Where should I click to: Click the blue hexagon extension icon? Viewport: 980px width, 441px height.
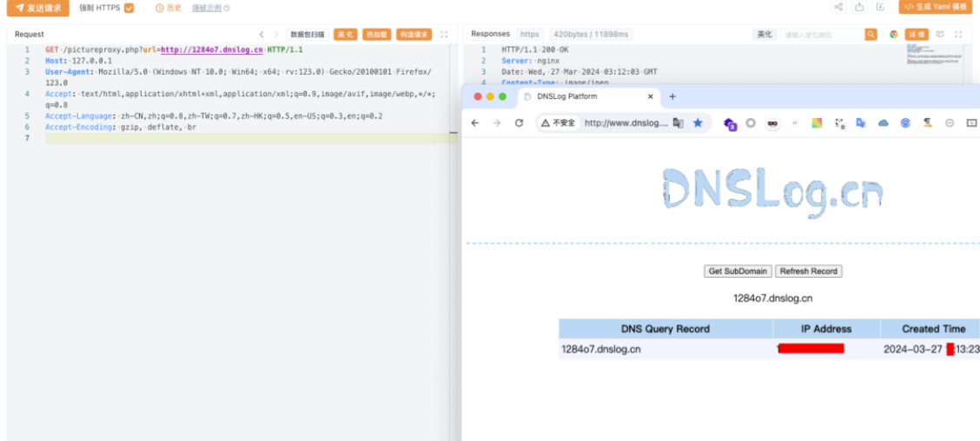[x=905, y=123]
